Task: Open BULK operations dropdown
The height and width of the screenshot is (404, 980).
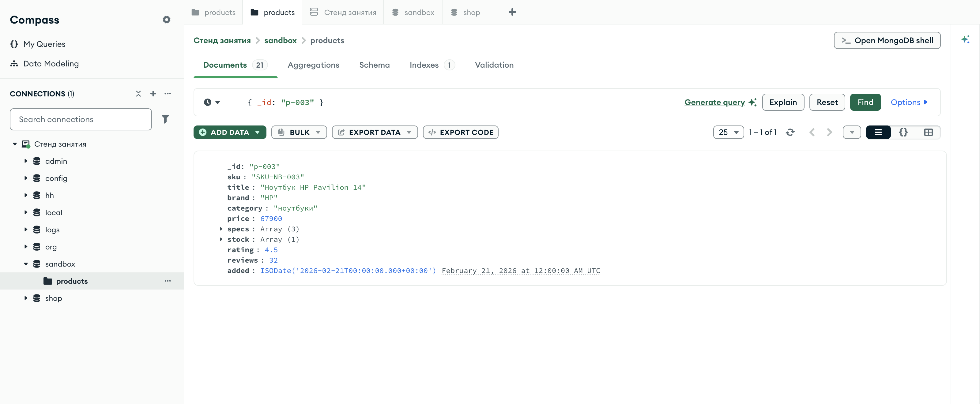Action: pyautogui.click(x=299, y=132)
